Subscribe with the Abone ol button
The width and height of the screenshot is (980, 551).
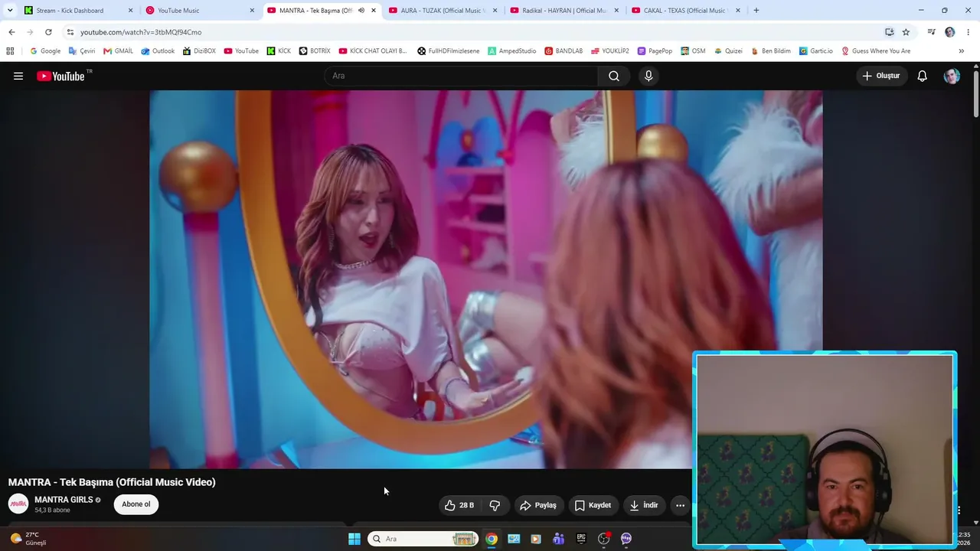click(x=136, y=504)
